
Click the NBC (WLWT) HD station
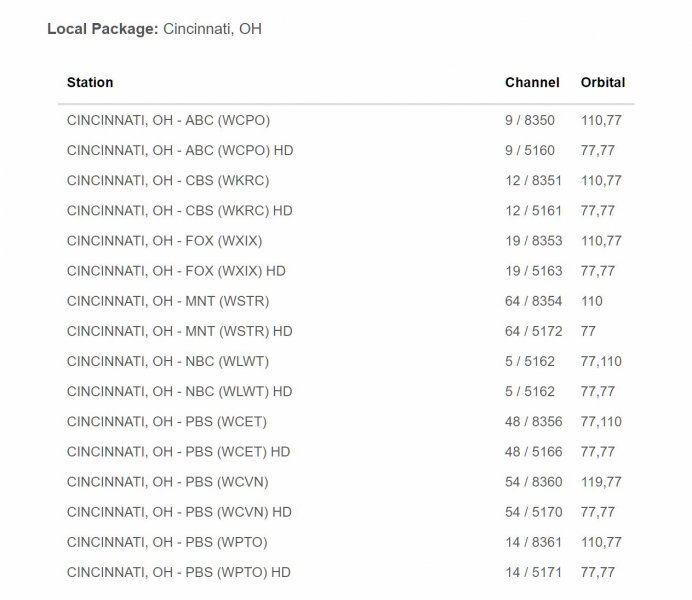click(180, 391)
